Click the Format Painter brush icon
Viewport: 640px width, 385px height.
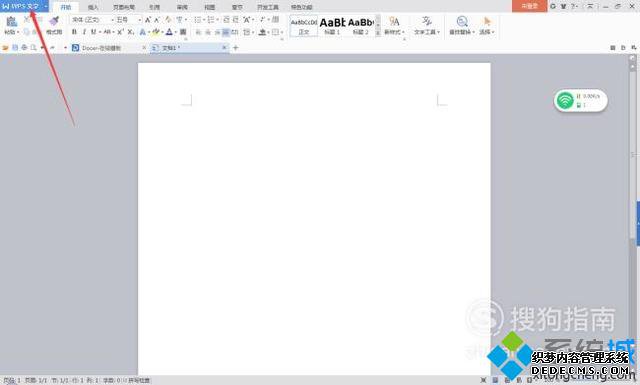click(54, 21)
